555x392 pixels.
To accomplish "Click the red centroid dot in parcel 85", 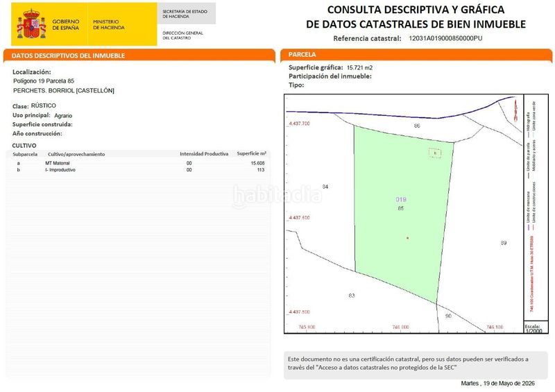I will 407,238.
